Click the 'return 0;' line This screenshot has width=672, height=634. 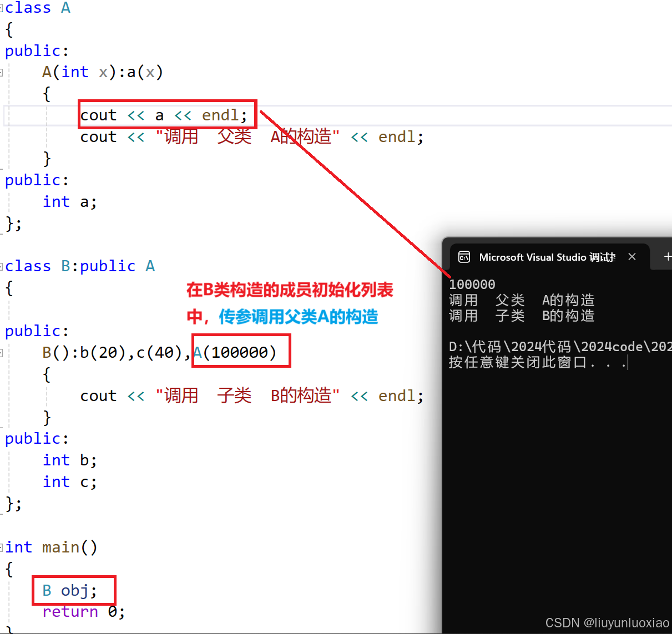[84, 612]
